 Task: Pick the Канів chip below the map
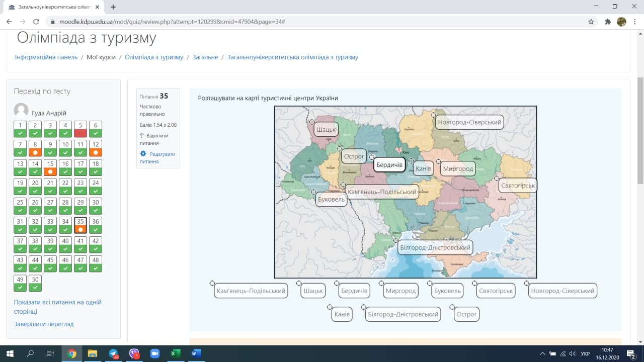tap(342, 314)
